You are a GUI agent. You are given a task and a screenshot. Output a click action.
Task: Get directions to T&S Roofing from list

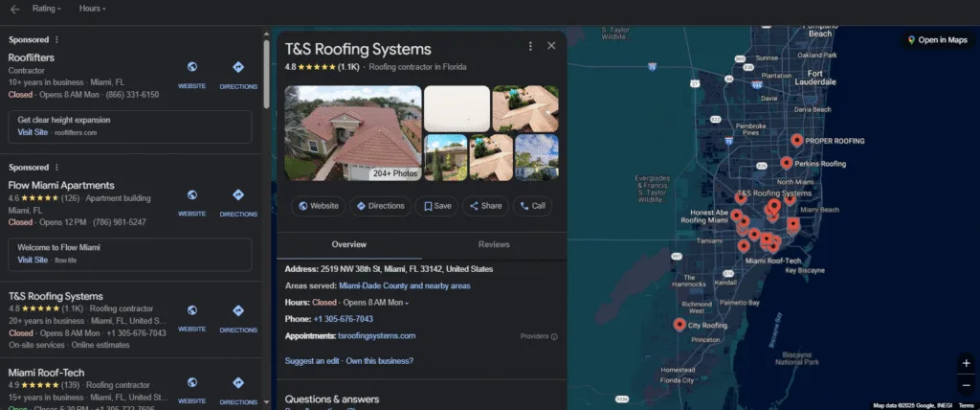(238, 310)
